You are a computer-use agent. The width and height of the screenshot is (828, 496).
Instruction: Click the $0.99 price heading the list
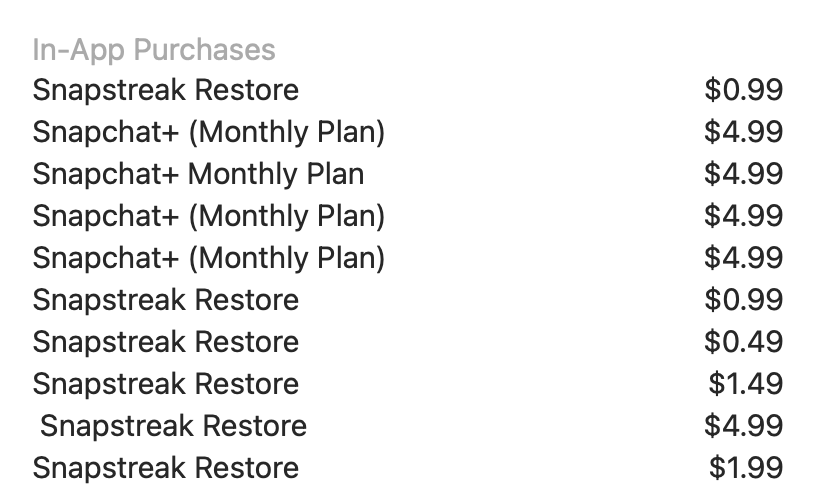(744, 90)
